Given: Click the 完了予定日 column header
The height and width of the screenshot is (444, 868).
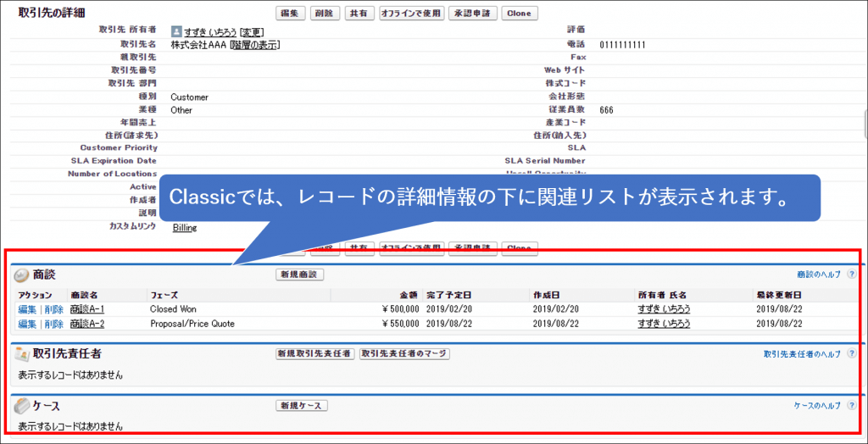Looking at the screenshot, I should pos(449,295).
